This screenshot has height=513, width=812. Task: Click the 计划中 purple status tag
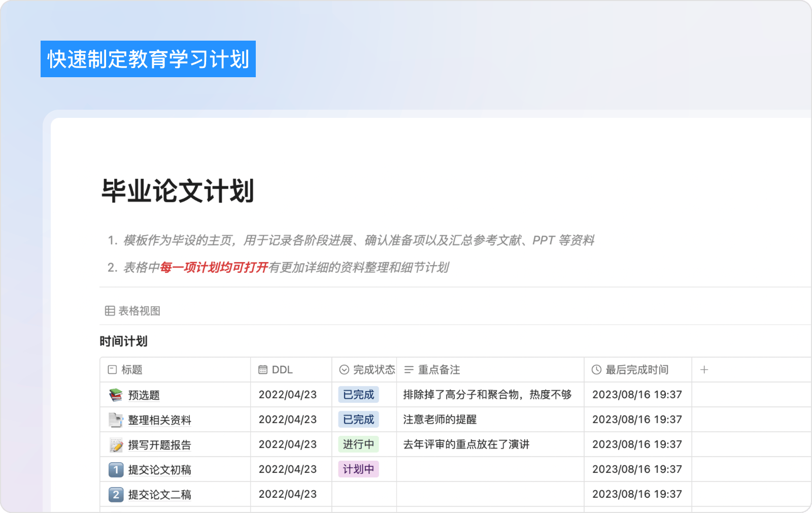point(358,469)
